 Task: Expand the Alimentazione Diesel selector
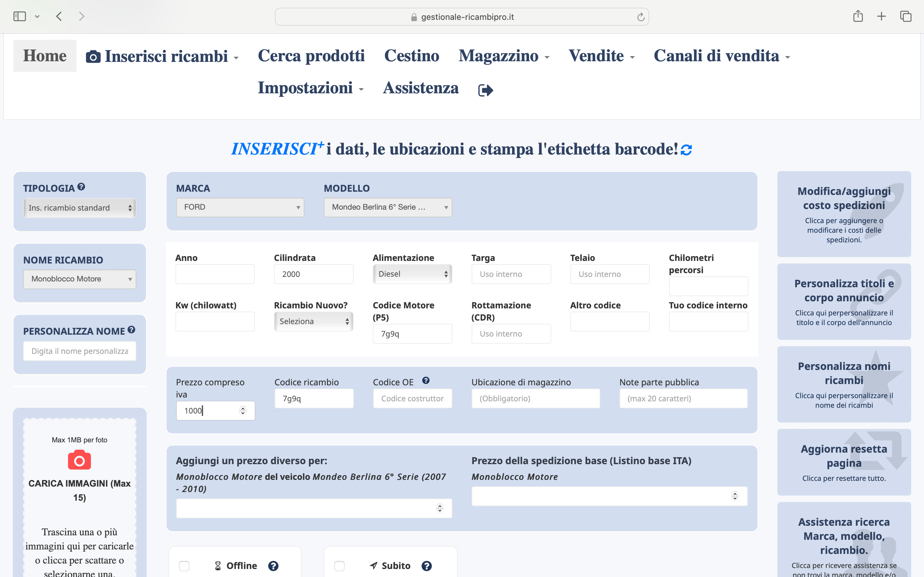[412, 274]
